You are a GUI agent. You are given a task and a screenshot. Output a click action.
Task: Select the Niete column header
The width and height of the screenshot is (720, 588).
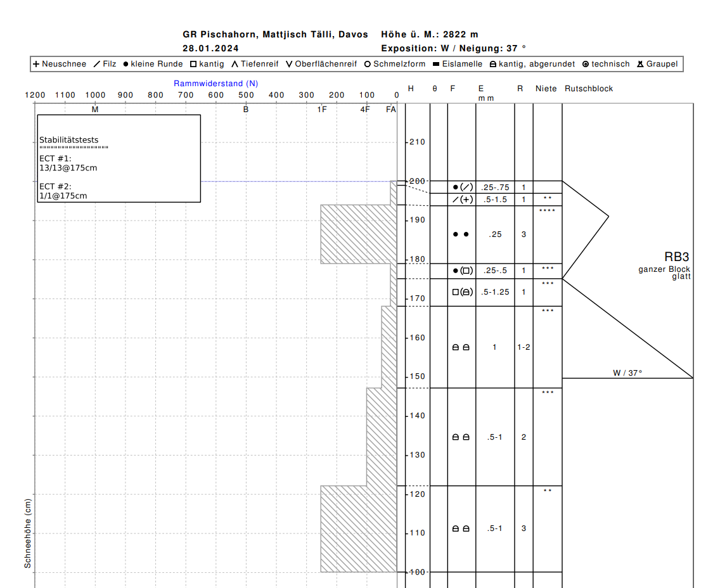546,89
